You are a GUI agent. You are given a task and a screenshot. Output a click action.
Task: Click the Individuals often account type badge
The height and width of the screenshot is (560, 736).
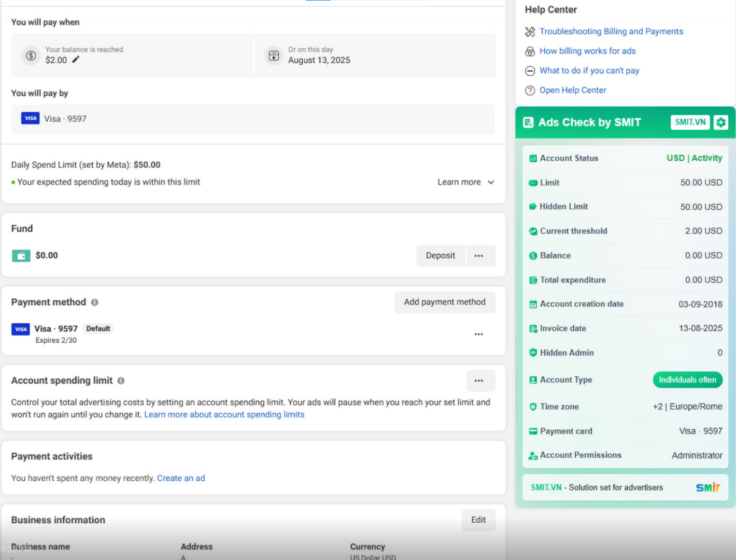pyautogui.click(x=687, y=380)
